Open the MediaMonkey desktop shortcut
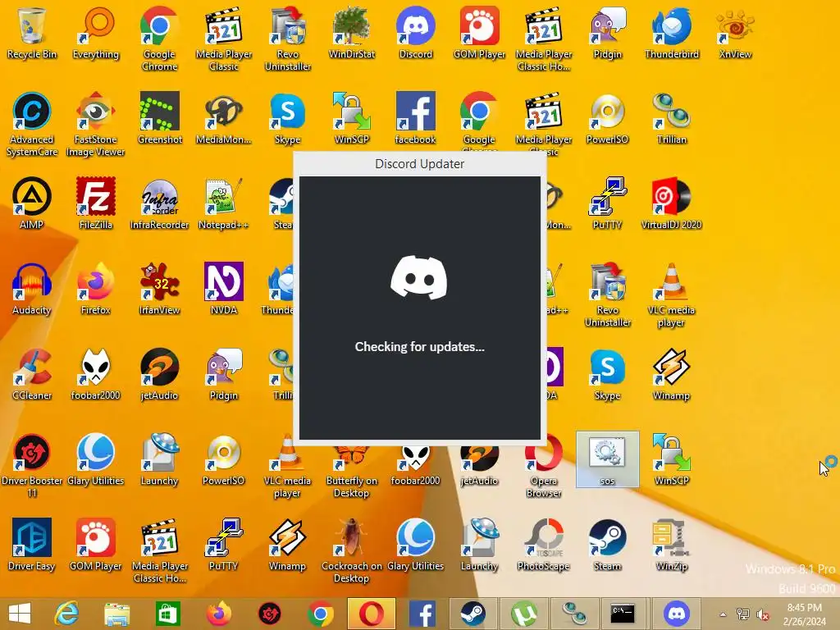 pyautogui.click(x=223, y=119)
